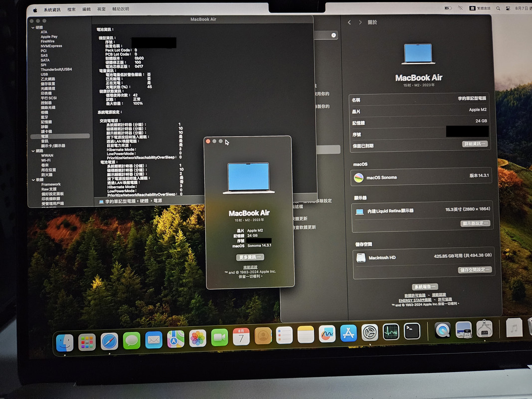Open 顯示器設定 button
The width and height of the screenshot is (532, 399).
(475, 223)
